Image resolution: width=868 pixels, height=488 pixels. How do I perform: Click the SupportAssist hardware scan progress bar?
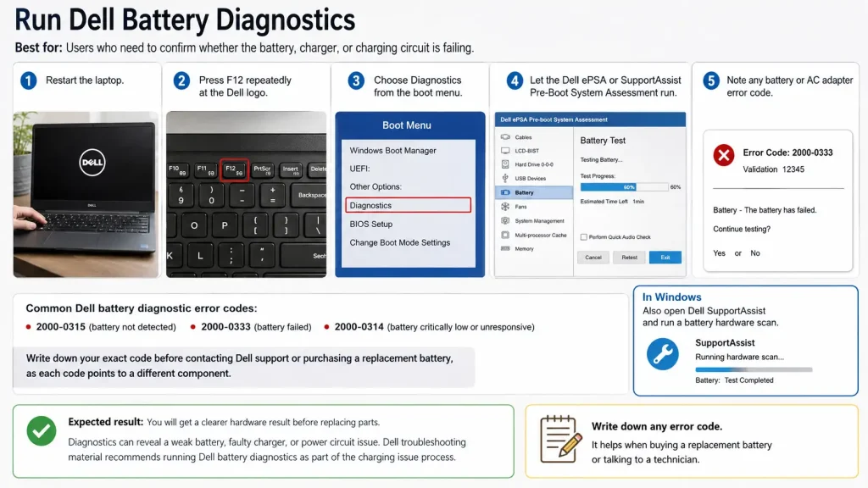754,369
